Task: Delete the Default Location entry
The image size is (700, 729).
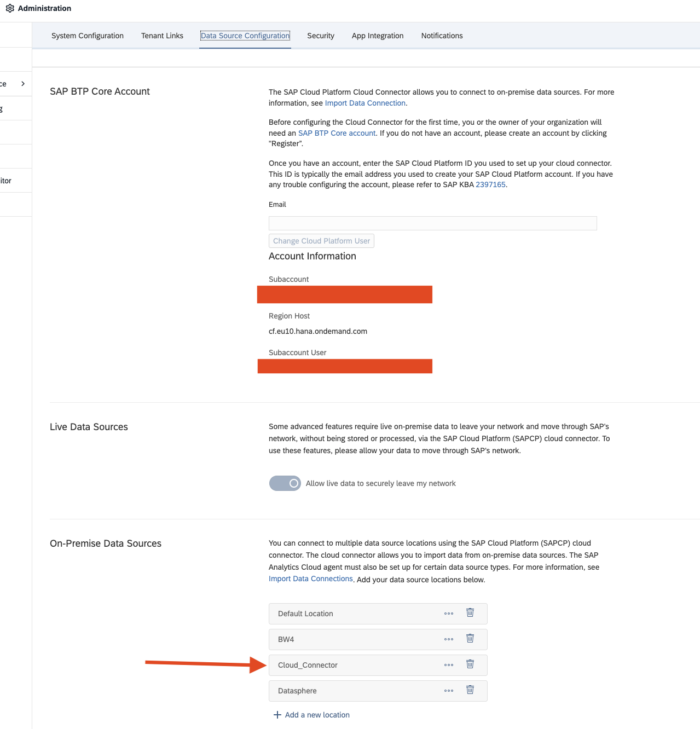Action: click(x=470, y=613)
